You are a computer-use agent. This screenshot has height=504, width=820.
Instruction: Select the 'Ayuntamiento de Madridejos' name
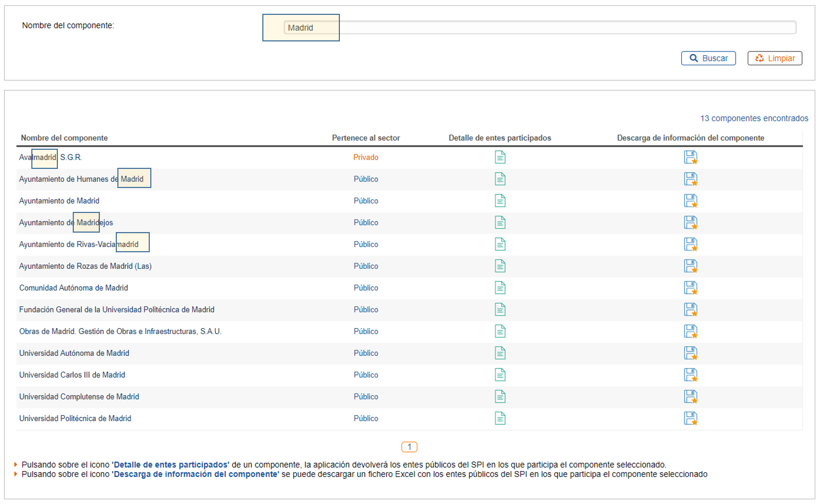[x=66, y=223]
